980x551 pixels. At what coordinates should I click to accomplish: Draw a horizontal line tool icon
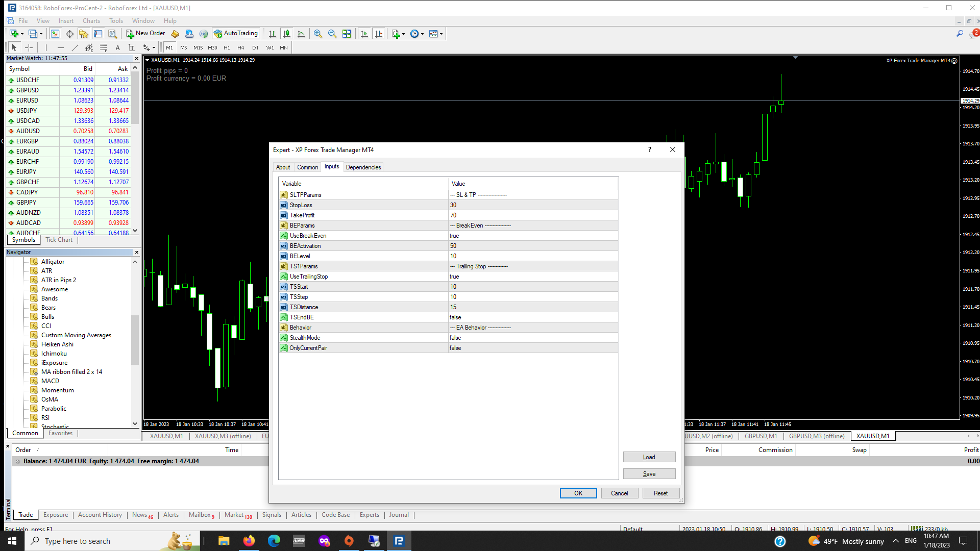[x=60, y=47]
